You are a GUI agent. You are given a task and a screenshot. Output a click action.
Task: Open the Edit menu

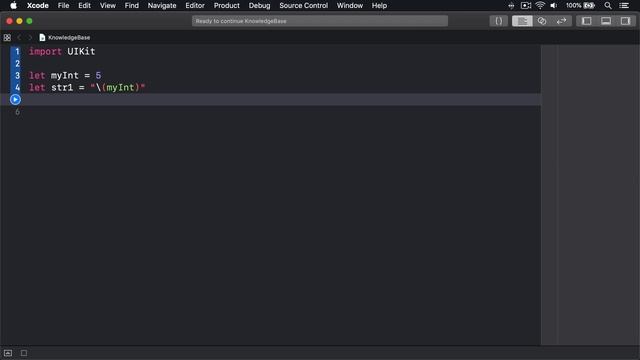point(84,5)
